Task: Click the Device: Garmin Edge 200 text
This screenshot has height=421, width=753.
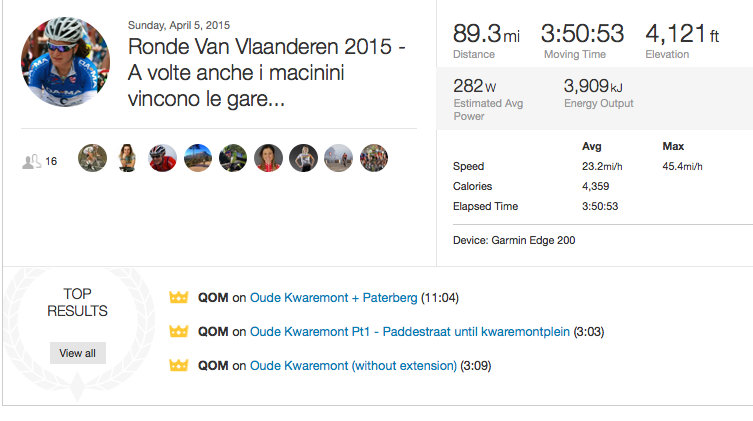Action: (514, 240)
